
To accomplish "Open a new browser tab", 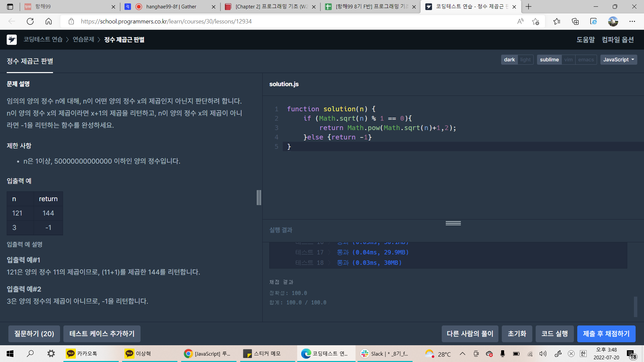I will (x=529, y=7).
